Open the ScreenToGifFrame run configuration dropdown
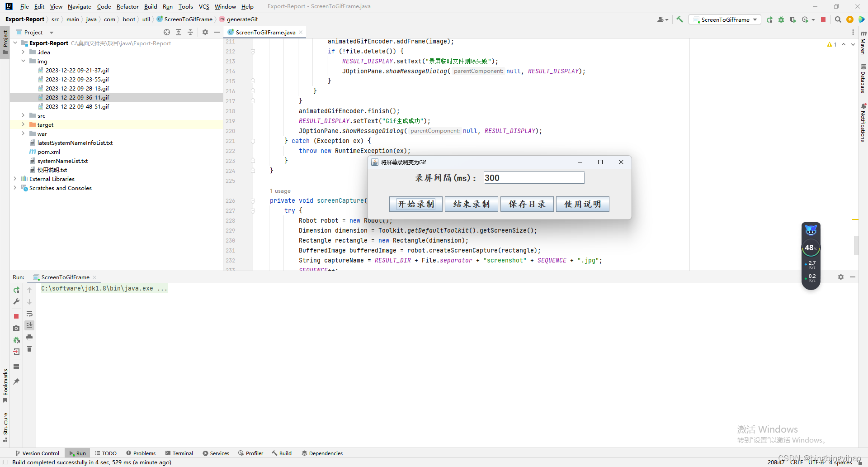 [725, 19]
